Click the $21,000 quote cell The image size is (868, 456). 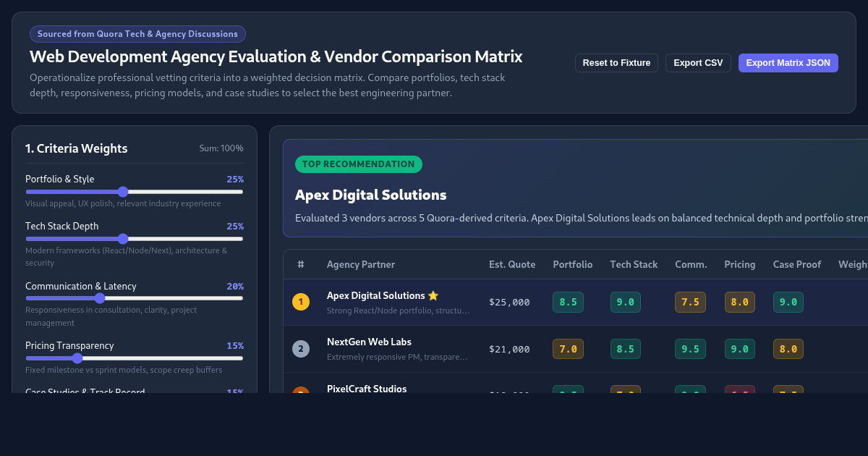(509, 349)
